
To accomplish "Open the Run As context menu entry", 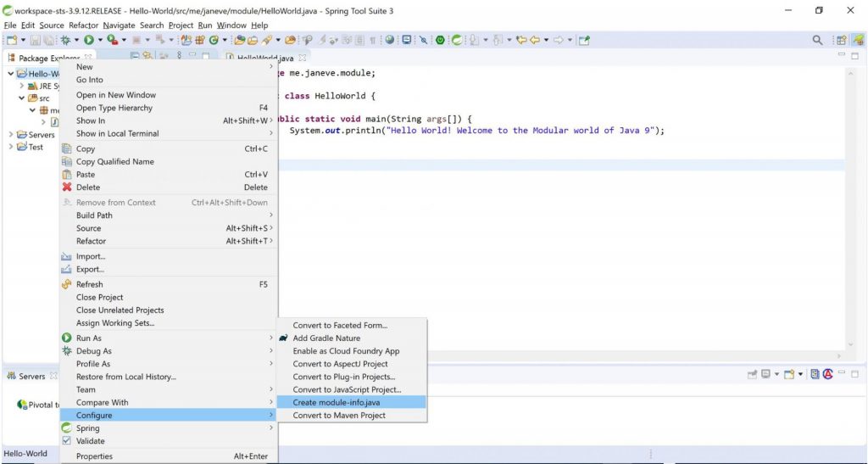I will pyautogui.click(x=169, y=338).
